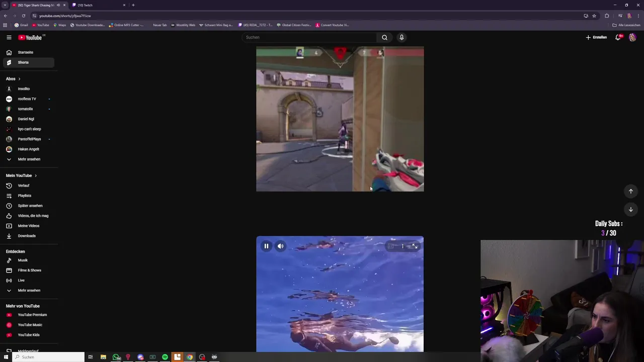Open the YouTube hamburger menu
The height and width of the screenshot is (362, 644).
pyautogui.click(x=9, y=37)
